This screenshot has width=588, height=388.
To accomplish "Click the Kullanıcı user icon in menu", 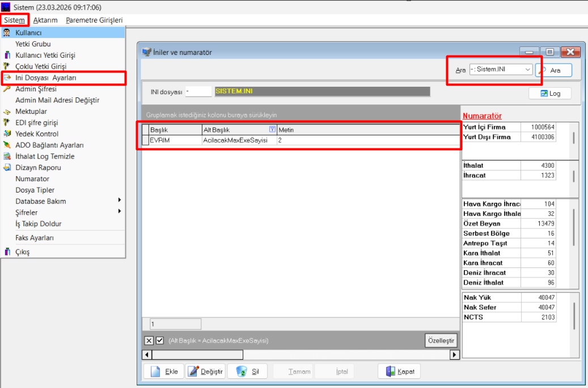I will pos(7,33).
